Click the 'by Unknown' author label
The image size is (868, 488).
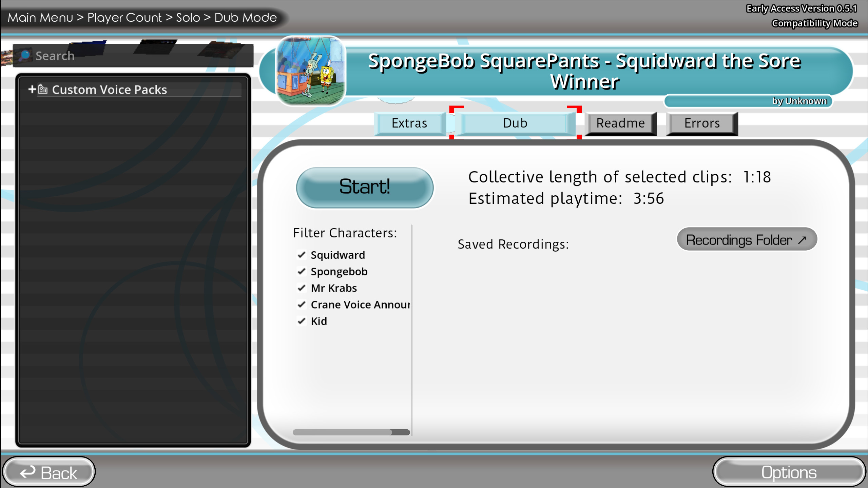point(799,101)
